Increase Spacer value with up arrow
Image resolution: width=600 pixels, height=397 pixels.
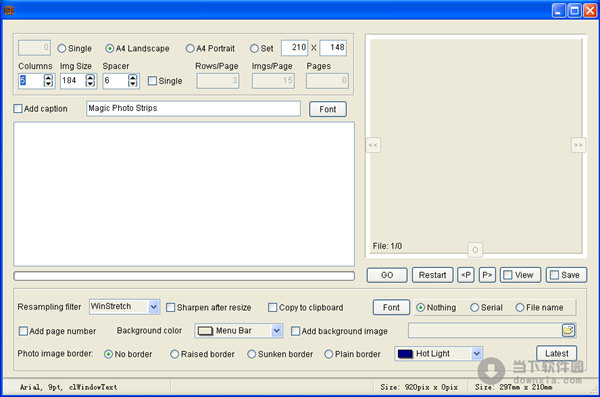point(132,77)
